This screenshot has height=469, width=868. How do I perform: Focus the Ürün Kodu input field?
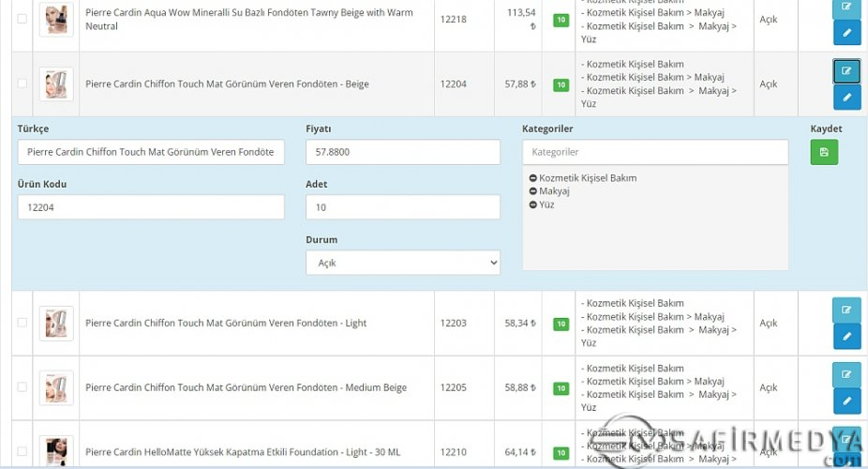point(150,207)
